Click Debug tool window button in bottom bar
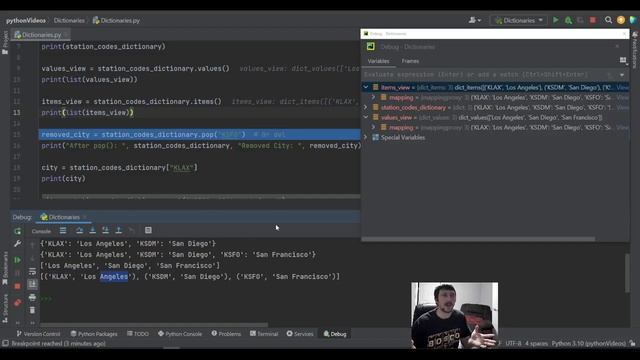Image resolution: width=640 pixels, height=360 pixels. (335, 334)
